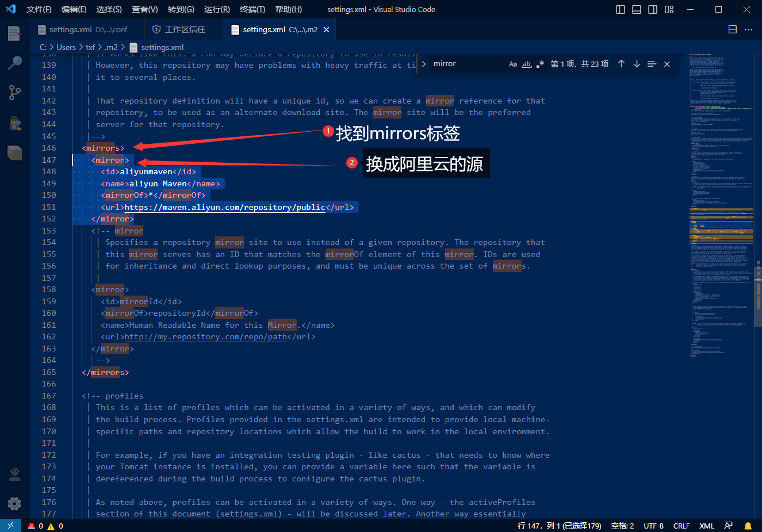Open the 帮助(H) menu
The width and height of the screenshot is (762, 532).
[288, 9]
